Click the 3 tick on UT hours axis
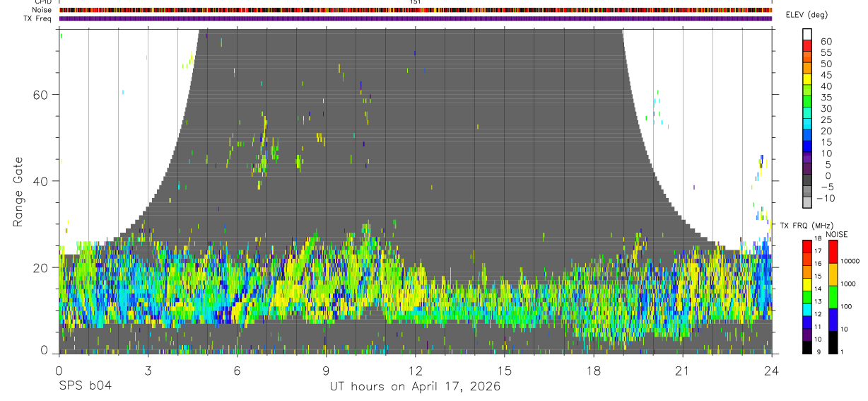The width and height of the screenshot is (868, 401). coord(148,370)
